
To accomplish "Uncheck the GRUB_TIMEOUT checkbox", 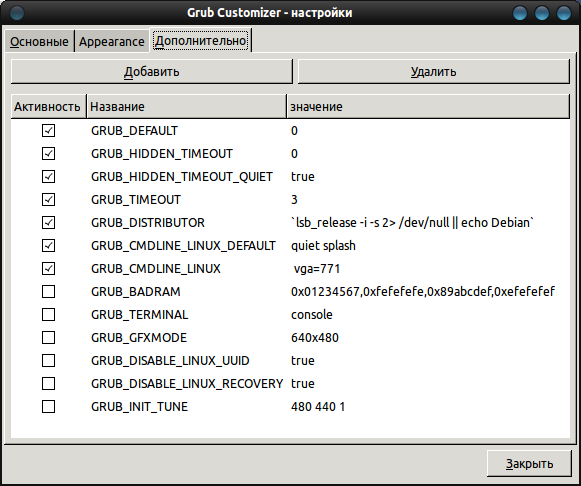I will pyautogui.click(x=49, y=199).
